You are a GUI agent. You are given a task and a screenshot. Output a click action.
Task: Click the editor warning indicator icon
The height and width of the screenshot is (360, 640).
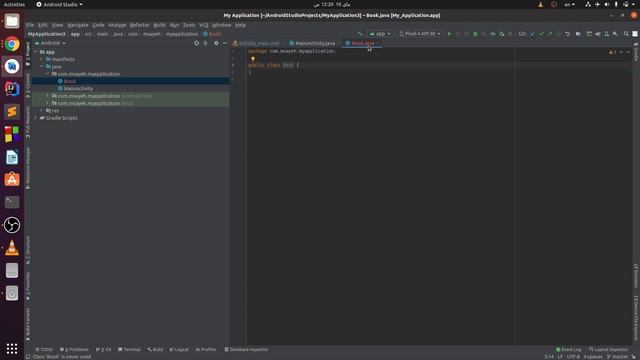click(613, 52)
